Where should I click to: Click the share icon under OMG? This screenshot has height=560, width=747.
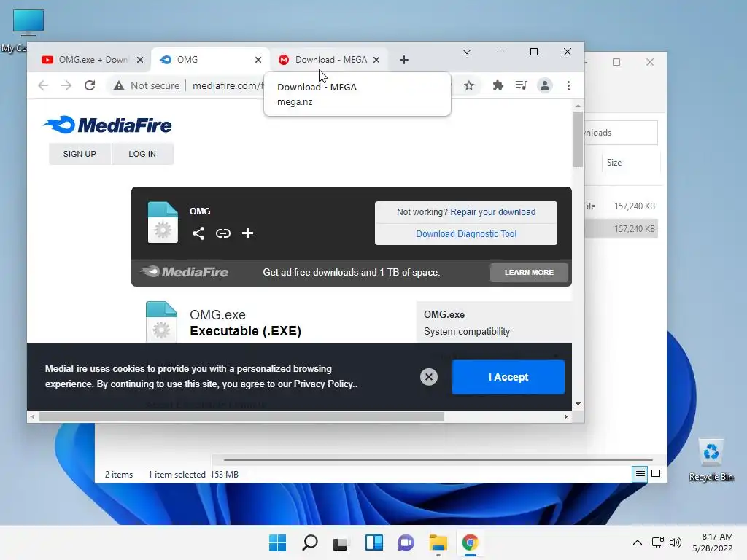[198, 233]
